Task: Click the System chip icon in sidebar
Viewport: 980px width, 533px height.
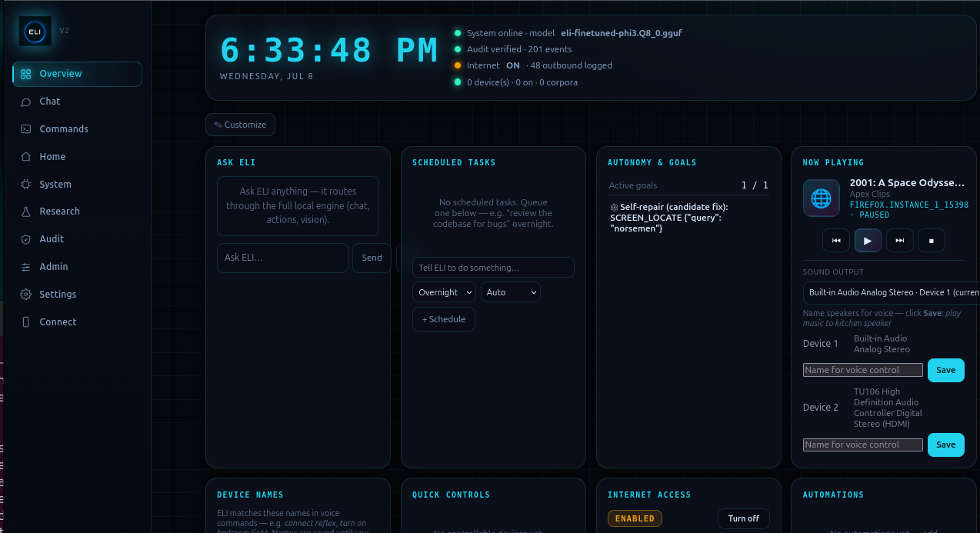Action: 25,185
